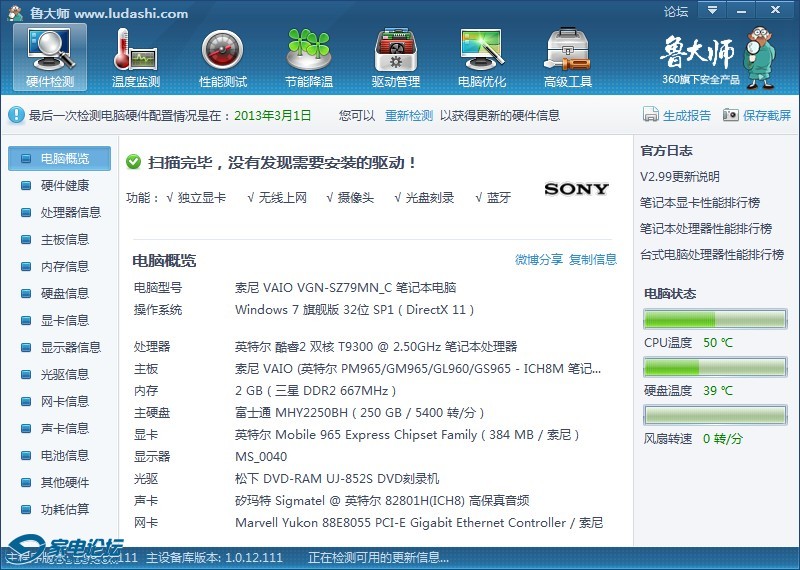Click the 微博分享 share link
Viewport: 800px width, 570px height.
[x=539, y=260]
